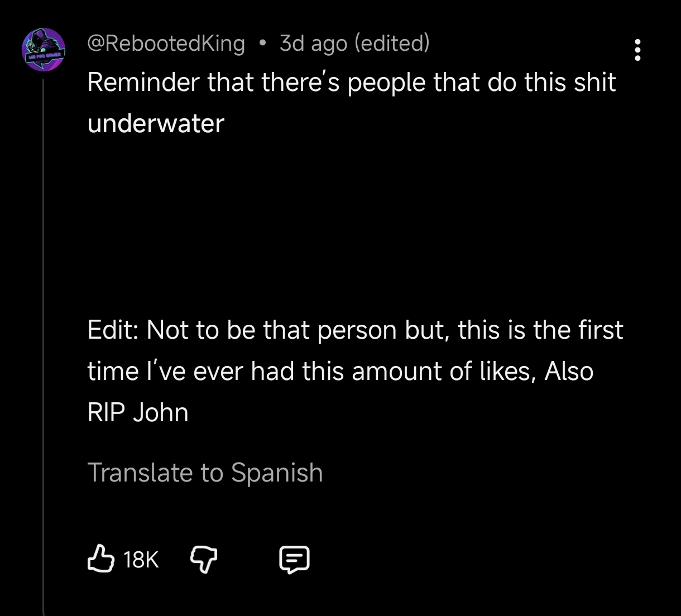Viewport: 681px width, 616px height.
Task: Collapse thread using the vertical line
Action: (44, 346)
